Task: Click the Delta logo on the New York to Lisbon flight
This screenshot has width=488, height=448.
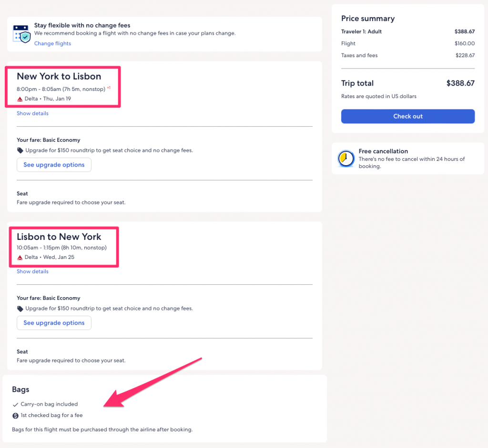Action: tap(20, 99)
